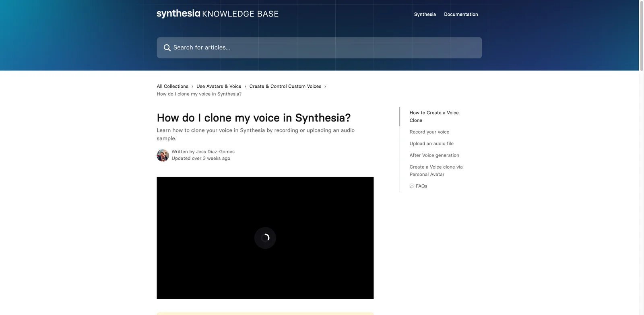644x315 pixels.
Task: Click the Updated over 3 weeks ago text
Action: tap(201, 158)
